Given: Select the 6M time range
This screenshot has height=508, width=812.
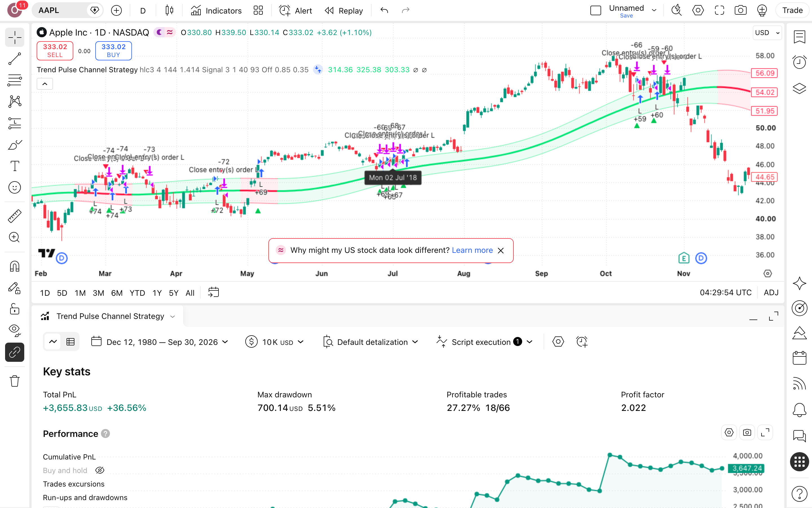Looking at the screenshot, I should coord(116,293).
